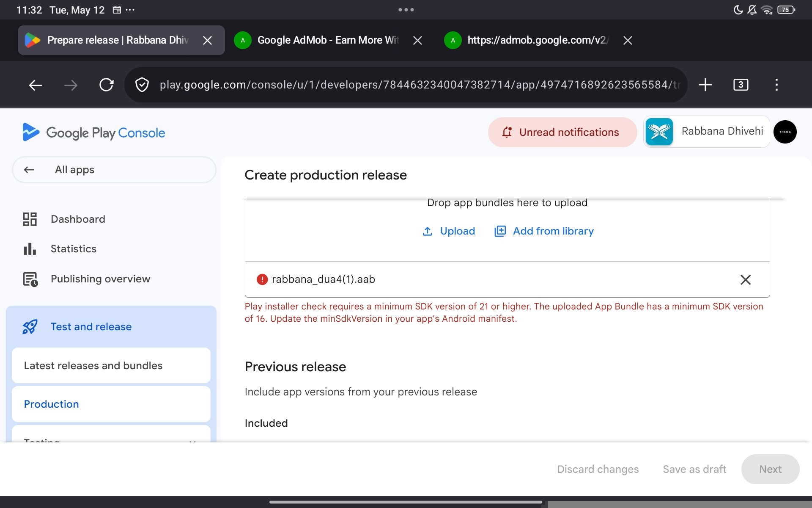This screenshot has width=812, height=508.
Task: Click the minSdkVersion error message
Action: 504,312
